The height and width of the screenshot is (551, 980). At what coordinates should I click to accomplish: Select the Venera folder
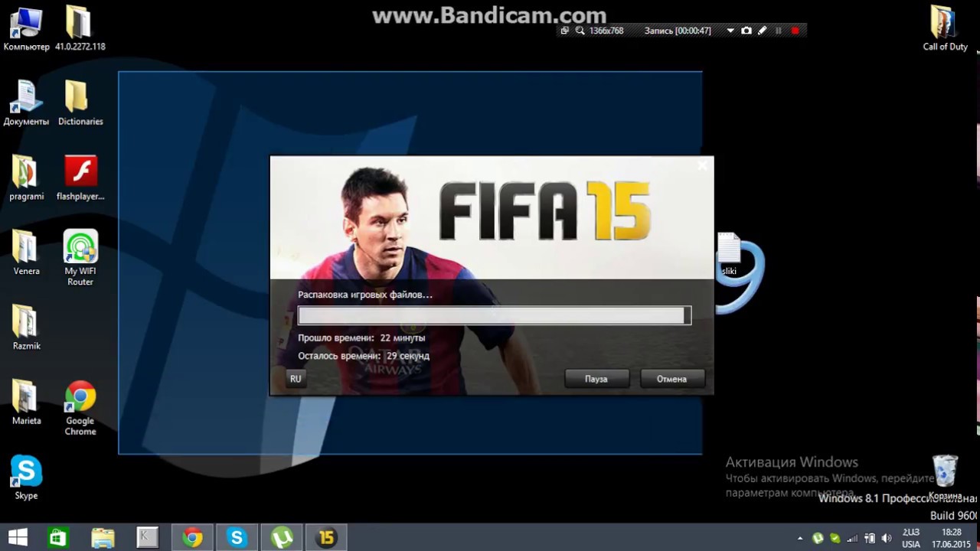(26, 253)
